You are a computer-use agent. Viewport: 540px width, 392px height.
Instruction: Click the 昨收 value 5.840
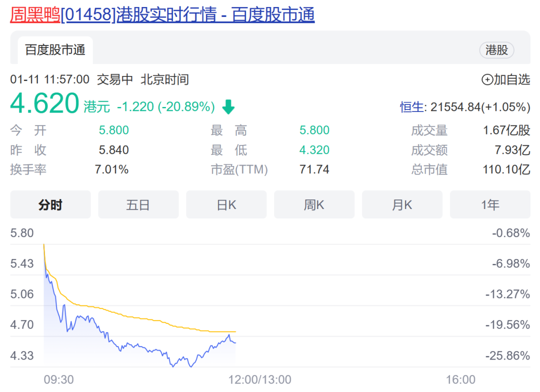(x=113, y=150)
